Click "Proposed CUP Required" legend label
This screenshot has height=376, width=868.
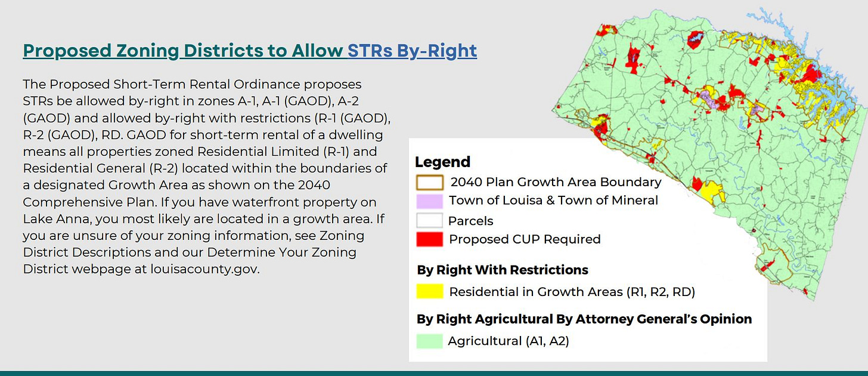pos(525,239)
